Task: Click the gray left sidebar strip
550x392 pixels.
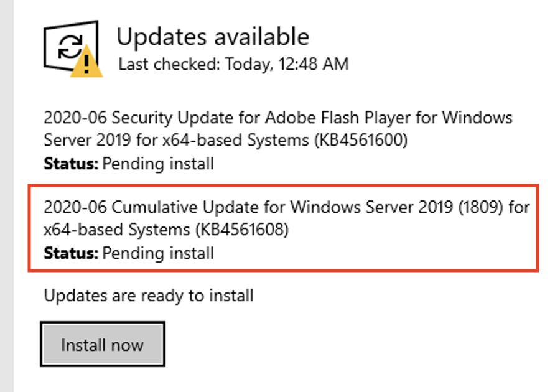Action: pos(6,196)
